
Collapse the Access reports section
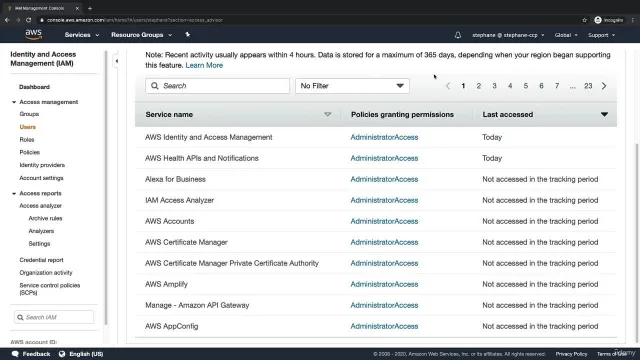tap(14, 193)
